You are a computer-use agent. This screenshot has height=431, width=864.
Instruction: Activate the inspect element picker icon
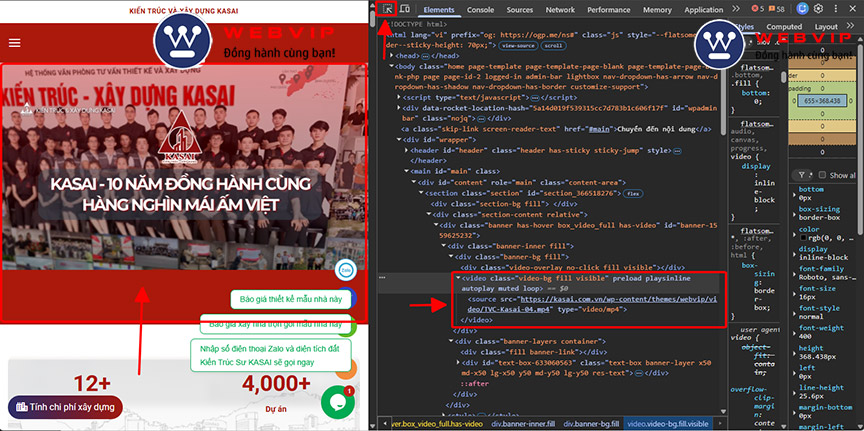(388, 9)
